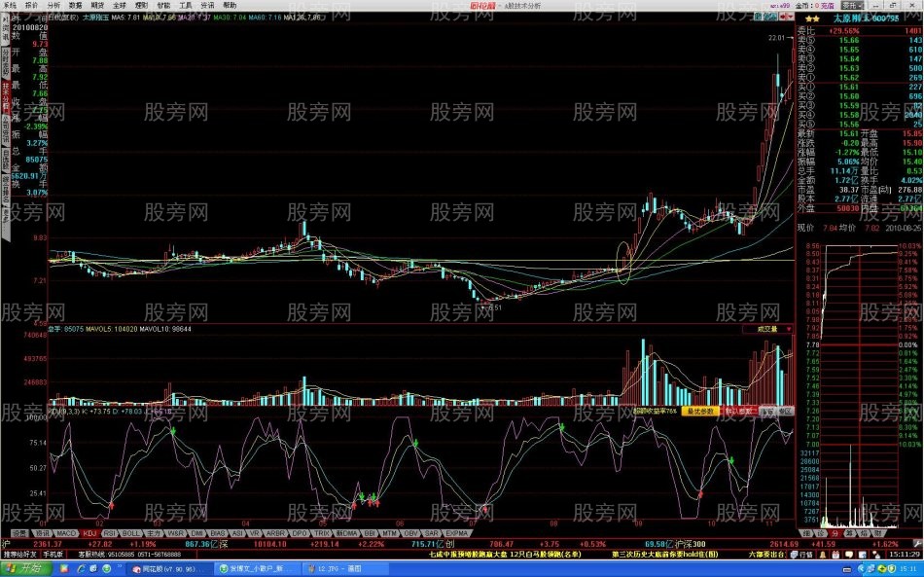
Task: Switch to the SAR indicator tab
Action: click(x=431, y=533)
